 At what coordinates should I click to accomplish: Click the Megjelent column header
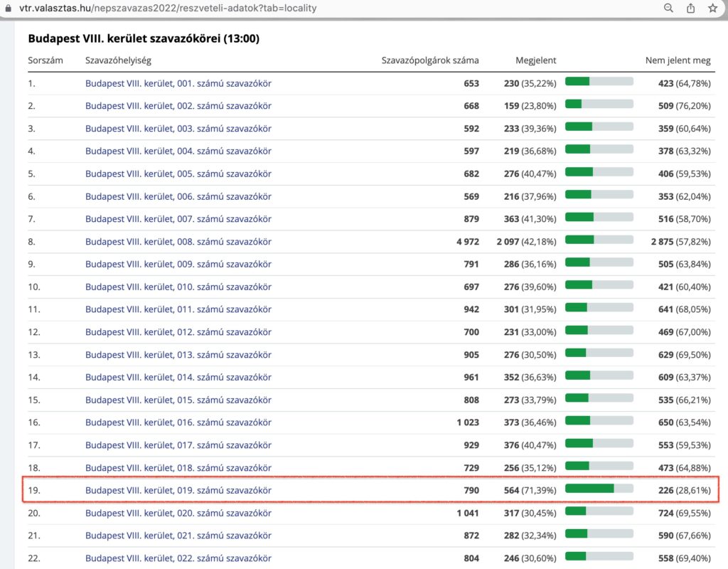pos(536,60)
